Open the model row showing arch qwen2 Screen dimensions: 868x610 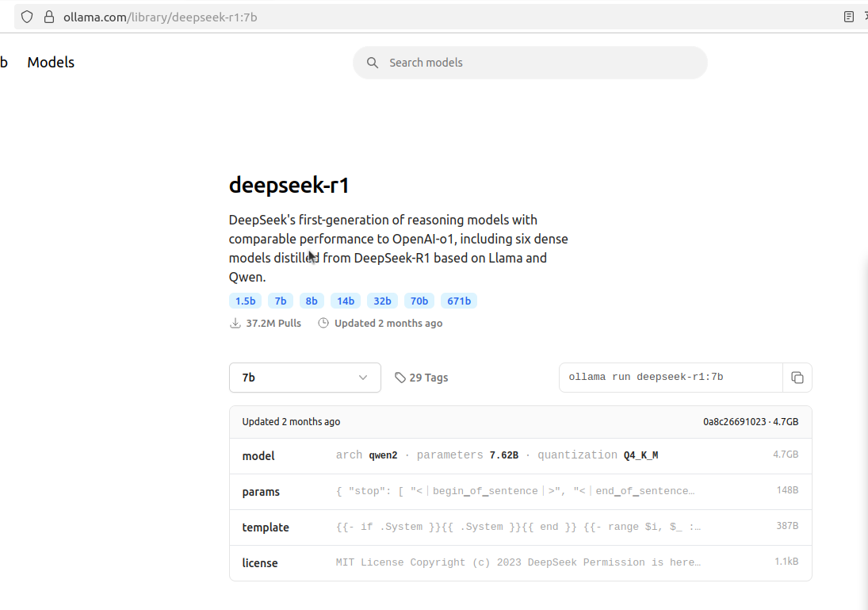[520, 455]
